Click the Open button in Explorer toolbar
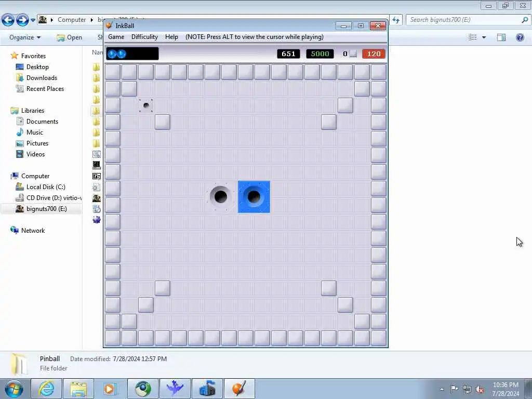Image resolution: width=532 pixels, height=399 pixels. tap(70, 37)
